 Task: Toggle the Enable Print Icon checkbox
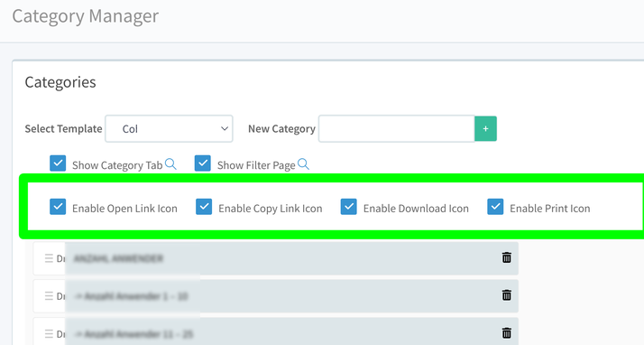pos(495,207)
